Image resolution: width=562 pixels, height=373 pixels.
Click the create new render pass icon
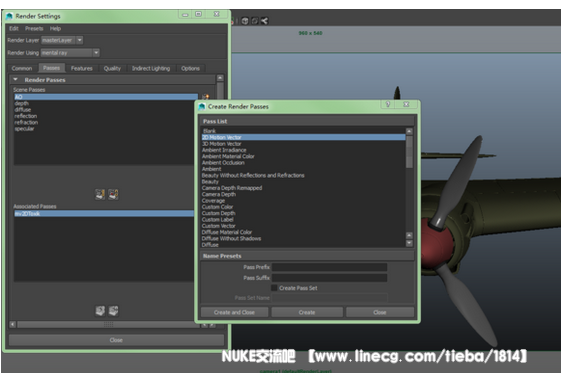pos(205,97)
